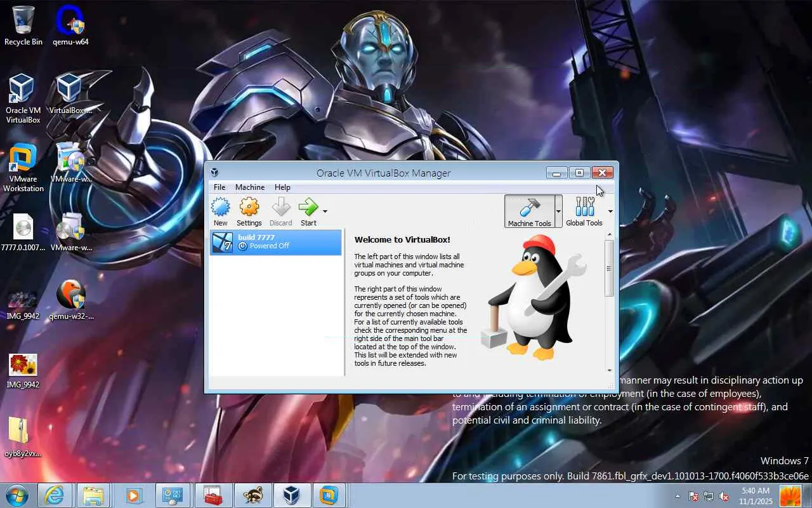Select the flower-thumbnail IMG_9942 desktop file
Viewport: 812px width, 508px height.
[x=23, y=371]
